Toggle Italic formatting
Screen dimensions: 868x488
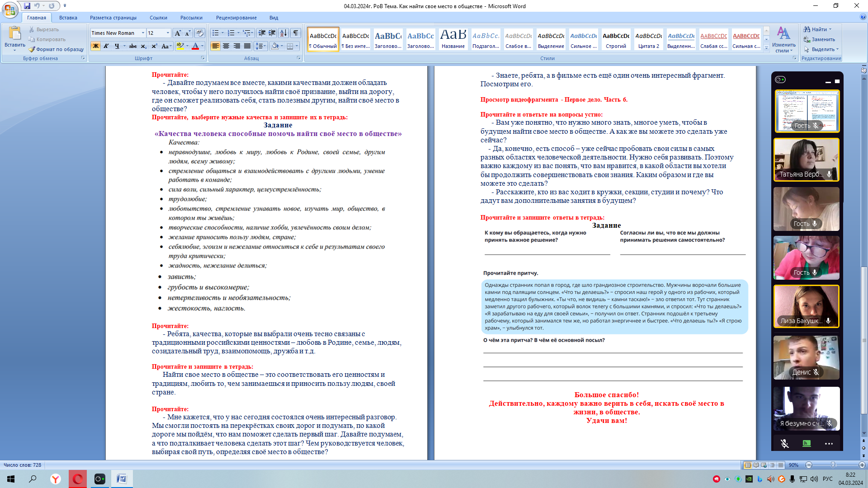[x=106, y=46]
